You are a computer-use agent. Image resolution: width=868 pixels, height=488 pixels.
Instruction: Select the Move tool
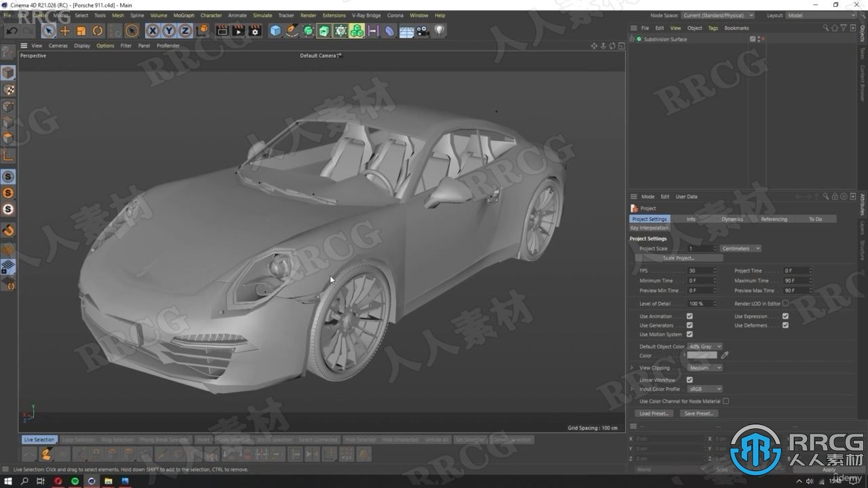[65, 30]
